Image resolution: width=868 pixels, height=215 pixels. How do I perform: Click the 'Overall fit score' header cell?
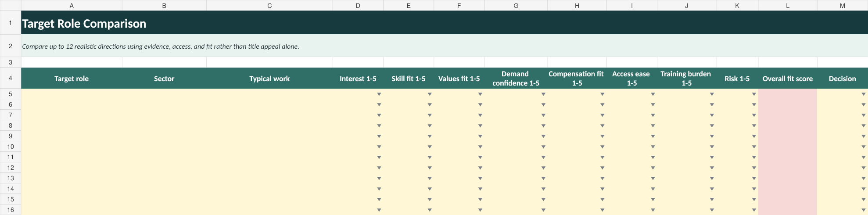(788, 79)
